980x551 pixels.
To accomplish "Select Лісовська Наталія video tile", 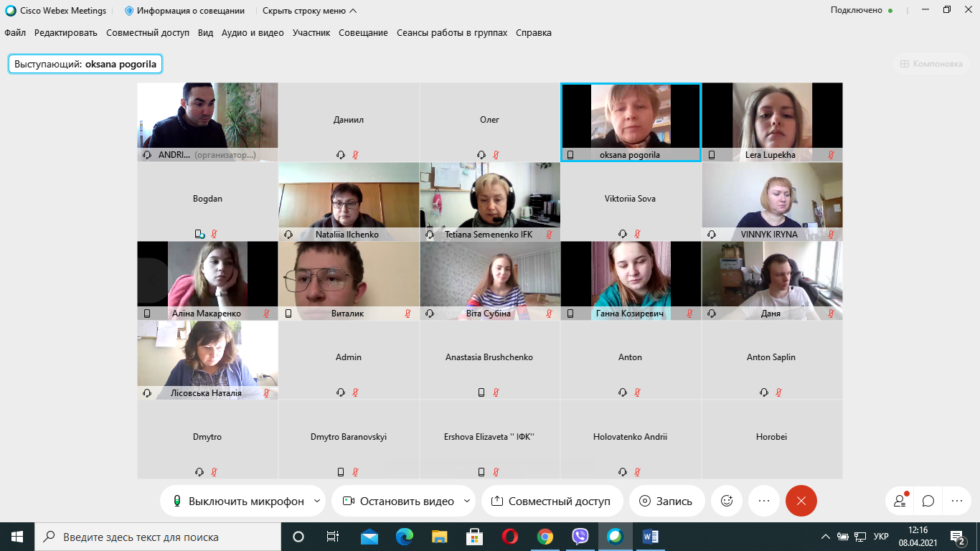I will pyautogui.click(x=207, y=360).
